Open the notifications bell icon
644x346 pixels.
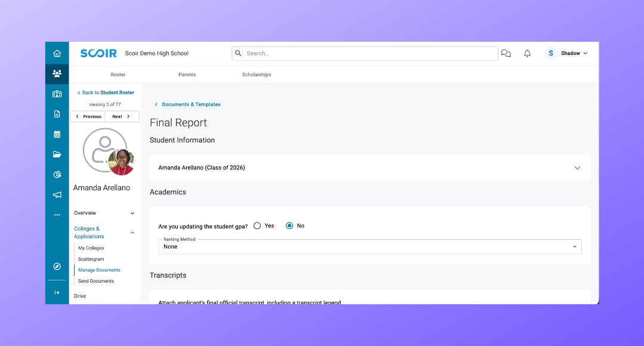point(527,53)
